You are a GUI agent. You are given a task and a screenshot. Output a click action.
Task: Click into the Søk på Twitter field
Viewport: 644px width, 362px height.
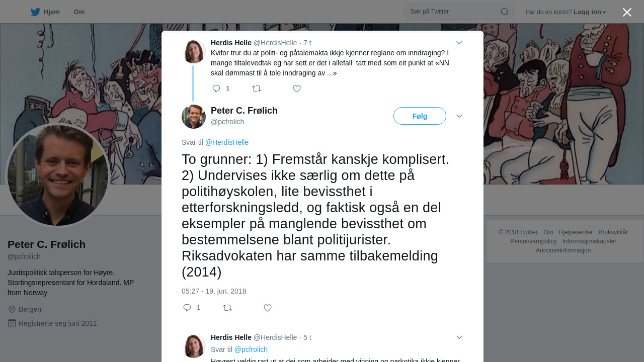pyautogui.click(x=453, y=12)
